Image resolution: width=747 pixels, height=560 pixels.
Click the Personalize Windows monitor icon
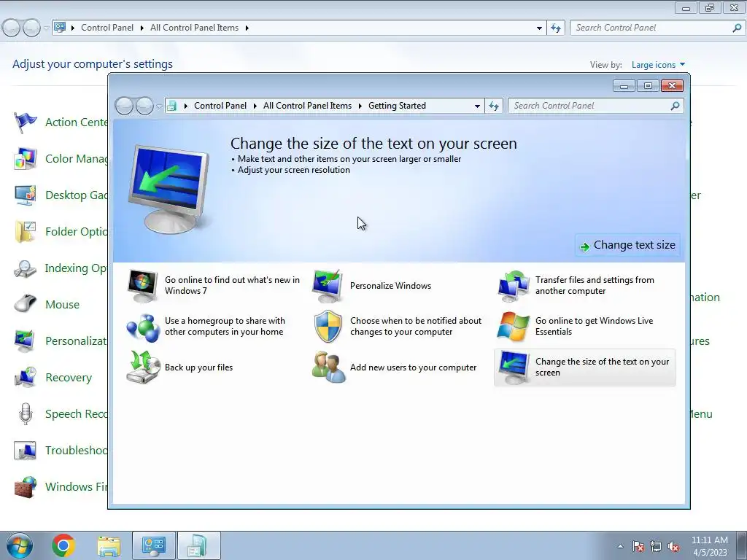point(328,286)
